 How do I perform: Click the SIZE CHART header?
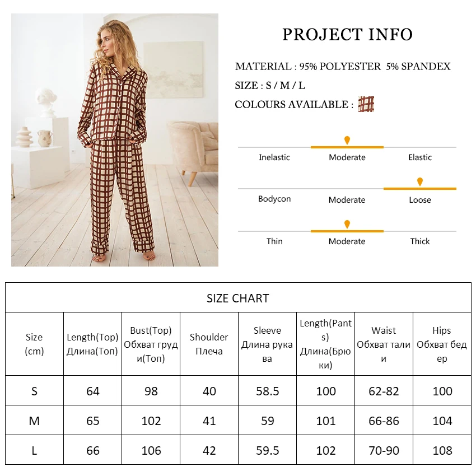[x=238, y=298]
